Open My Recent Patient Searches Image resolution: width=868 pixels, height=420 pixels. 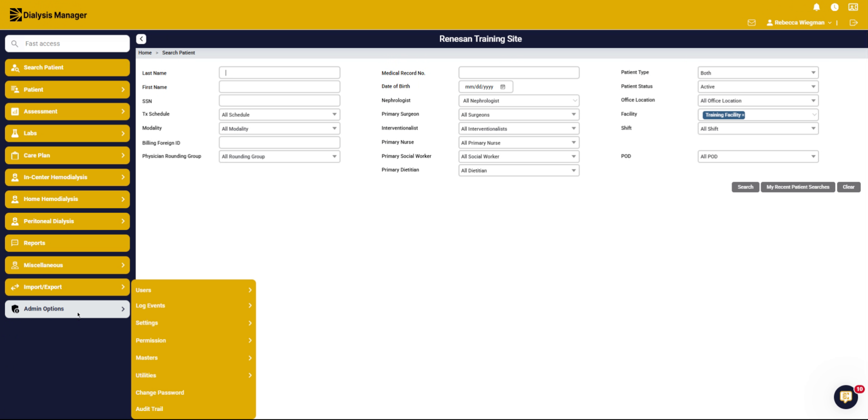pyautogui.click(x=798, y=187)
